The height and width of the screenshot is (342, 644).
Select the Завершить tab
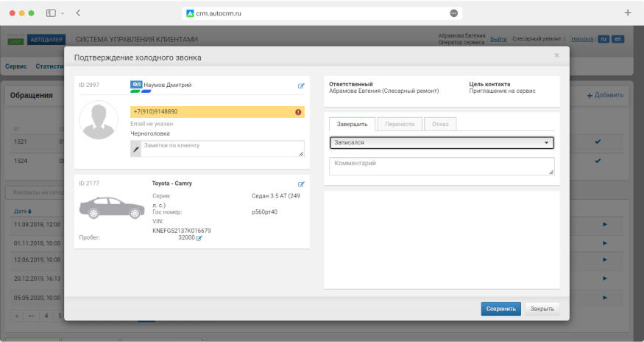pos(352,124)
